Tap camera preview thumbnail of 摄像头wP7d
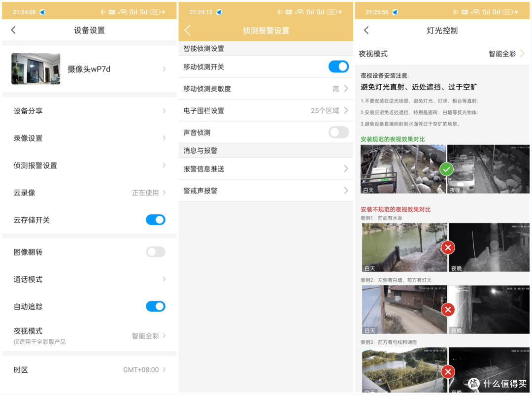532x395 pixels. (35, 69)
